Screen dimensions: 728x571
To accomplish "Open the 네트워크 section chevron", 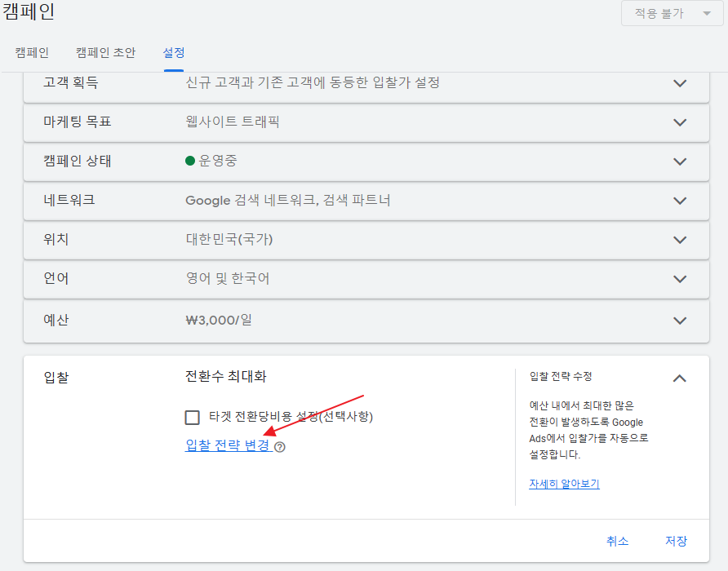I will (680, 201).
